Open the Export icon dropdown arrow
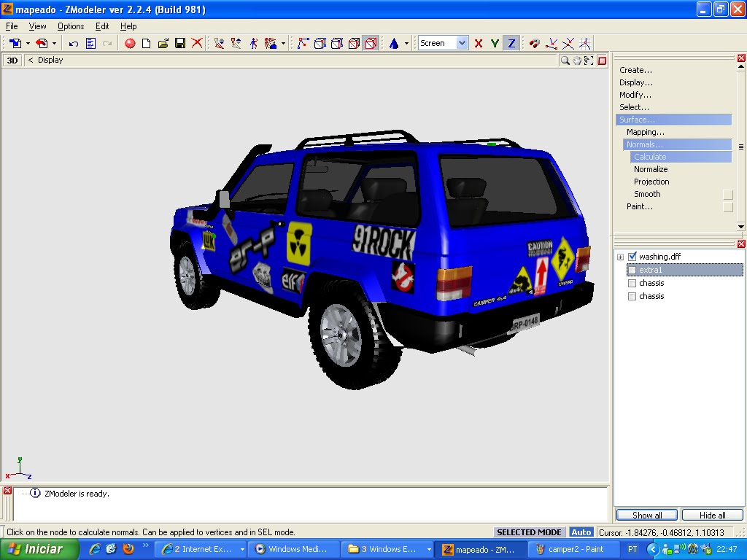Screen dimensions: 747x560 (x=54, y=43)
